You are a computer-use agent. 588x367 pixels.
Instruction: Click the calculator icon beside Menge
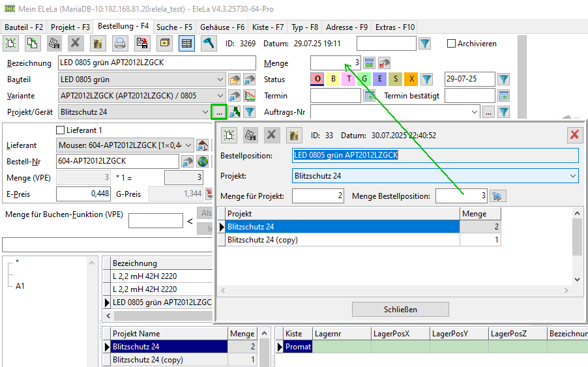370,63
